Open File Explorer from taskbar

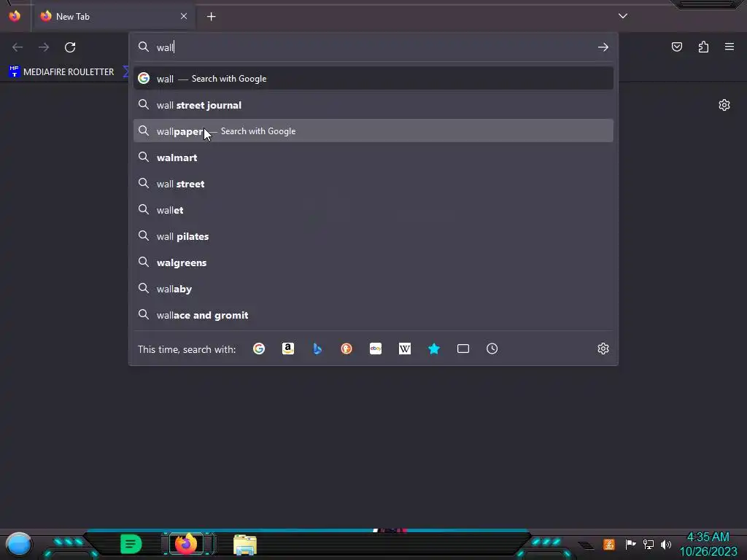point(245,545)
